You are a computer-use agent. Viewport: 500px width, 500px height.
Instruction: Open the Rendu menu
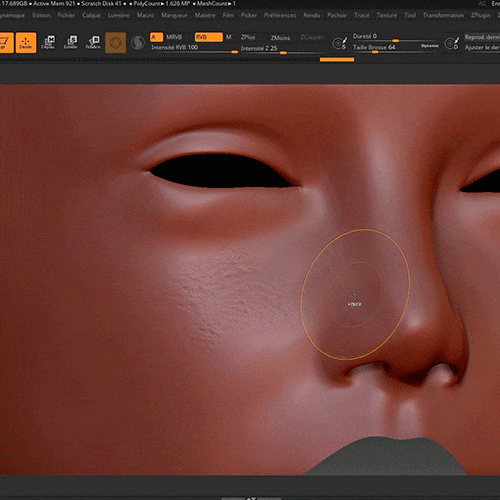click(x=312, y=15)
